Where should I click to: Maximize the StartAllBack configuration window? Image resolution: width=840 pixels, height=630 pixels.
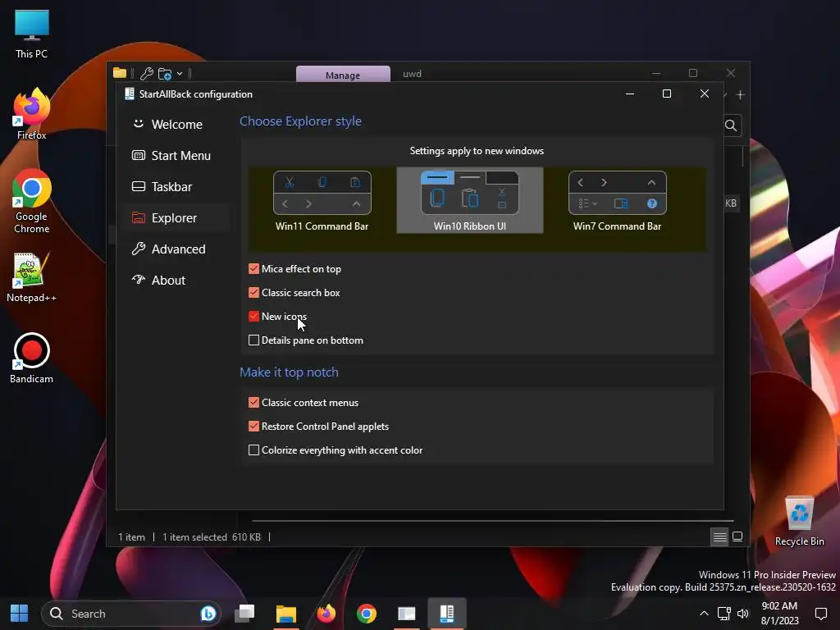point(667,94)
